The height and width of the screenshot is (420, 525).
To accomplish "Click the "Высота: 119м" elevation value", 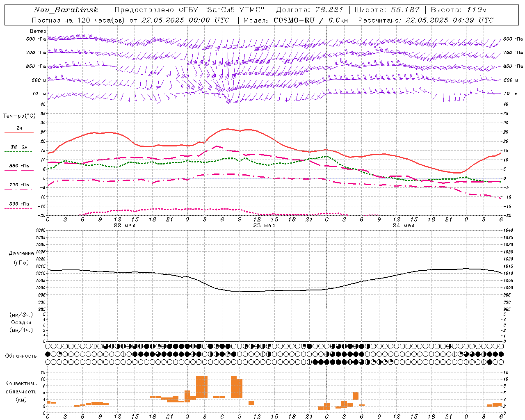I will [460, 10].
